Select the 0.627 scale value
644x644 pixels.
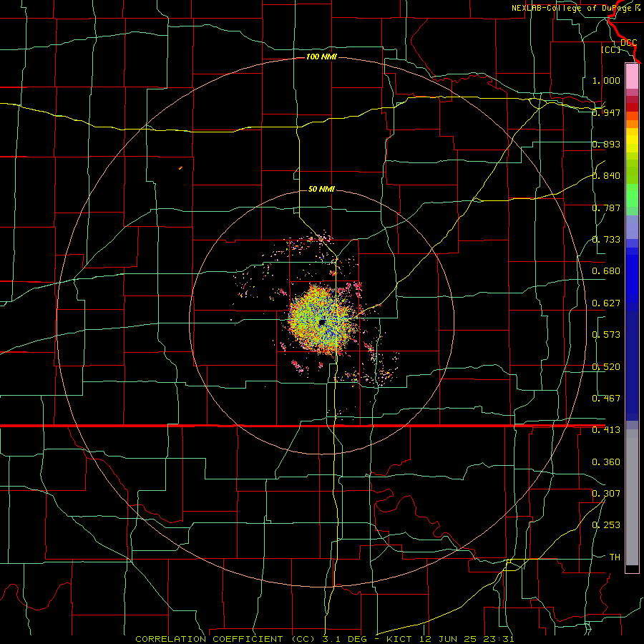coord(606,303)
